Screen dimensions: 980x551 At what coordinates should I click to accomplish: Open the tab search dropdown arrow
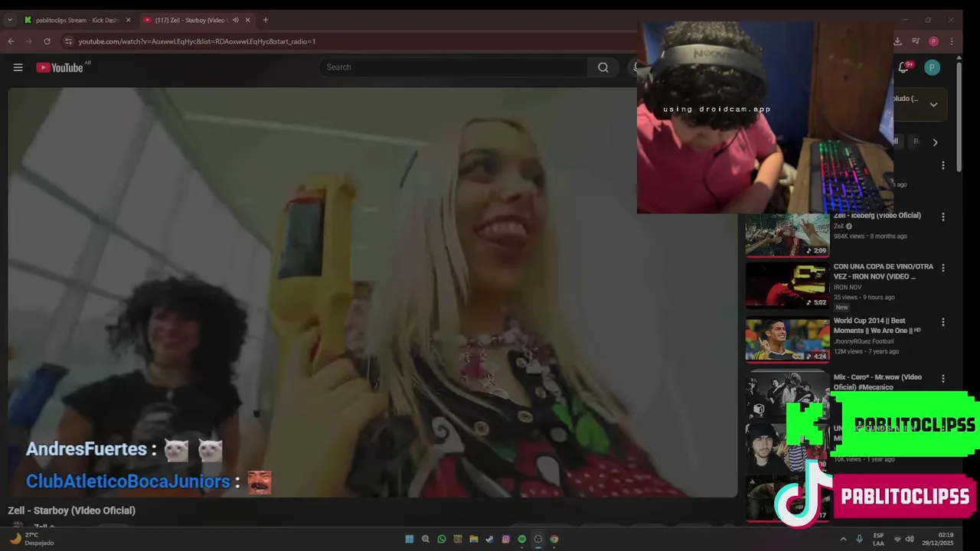click(x=9, y=20)
